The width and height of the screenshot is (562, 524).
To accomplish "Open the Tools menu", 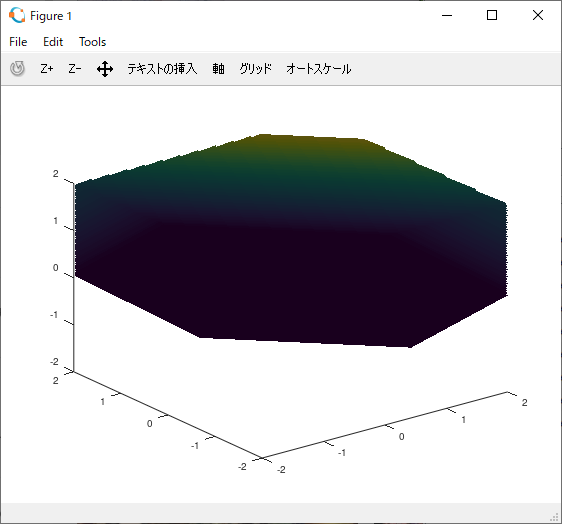I will tap(92, 42).
